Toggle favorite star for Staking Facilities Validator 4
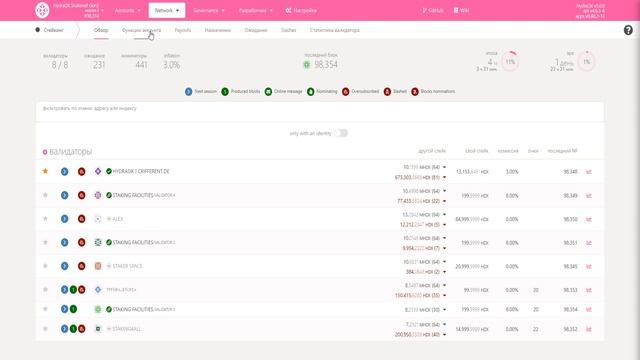This screenshot has width=640, height=360. coord(45,195)
